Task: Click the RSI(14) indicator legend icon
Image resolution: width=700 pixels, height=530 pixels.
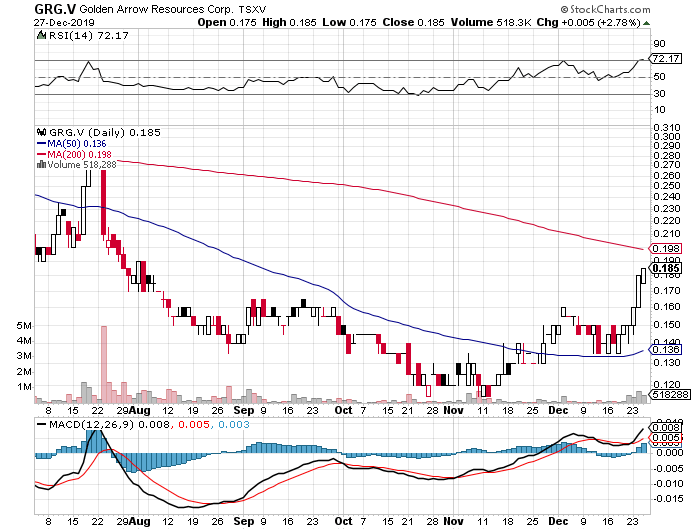Action: click(41, 36)
